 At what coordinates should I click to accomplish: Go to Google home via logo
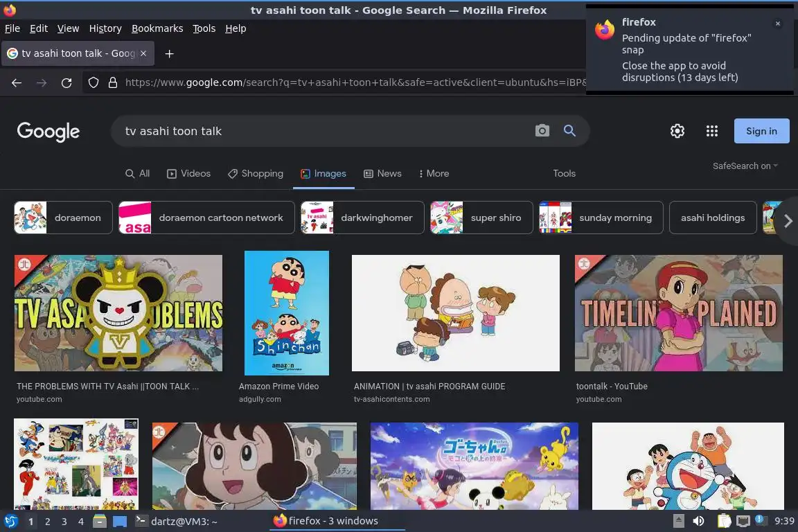coord(48,132)
